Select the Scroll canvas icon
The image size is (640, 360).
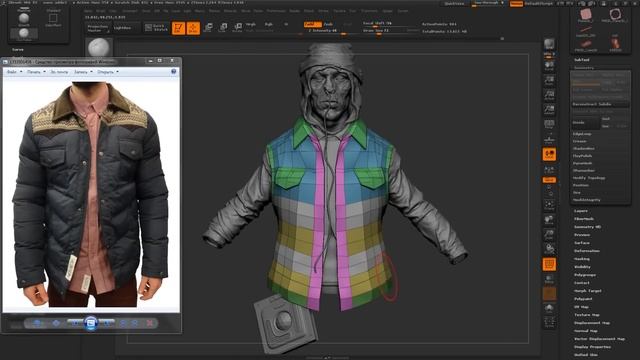pos(549,66)
